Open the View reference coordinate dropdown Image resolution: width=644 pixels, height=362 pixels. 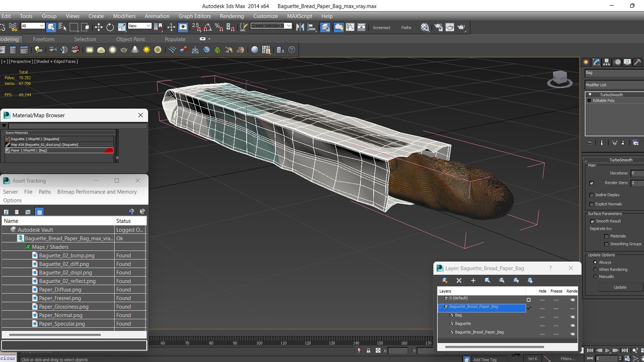point(139,26)
